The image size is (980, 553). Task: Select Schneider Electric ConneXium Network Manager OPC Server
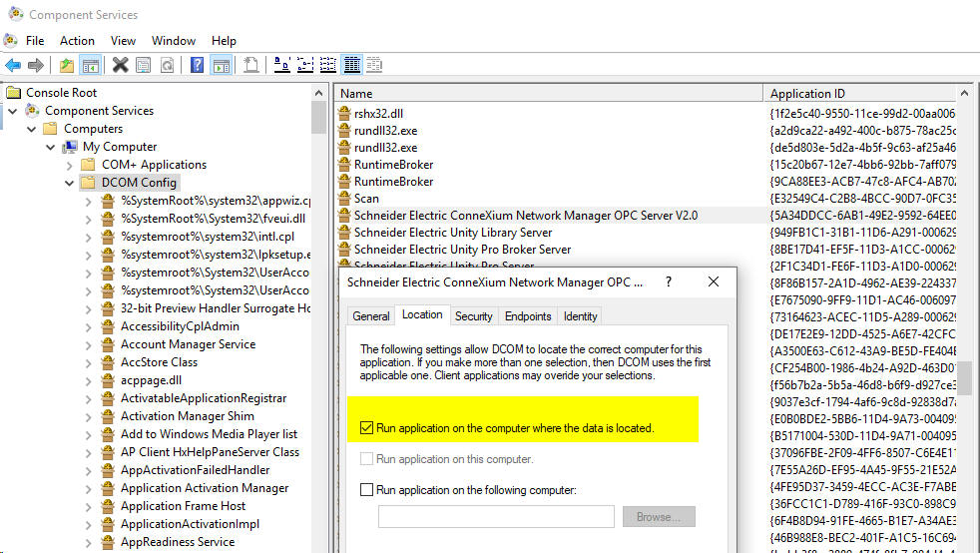coord(526,216)
